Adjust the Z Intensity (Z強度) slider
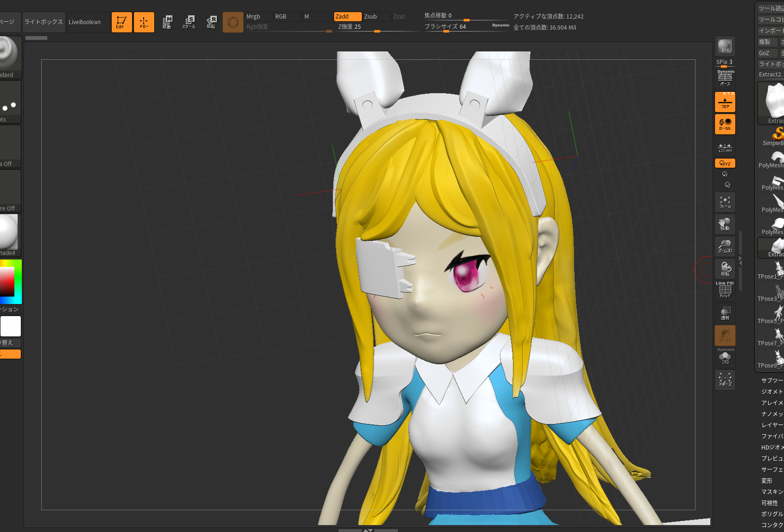 point(377,27)
